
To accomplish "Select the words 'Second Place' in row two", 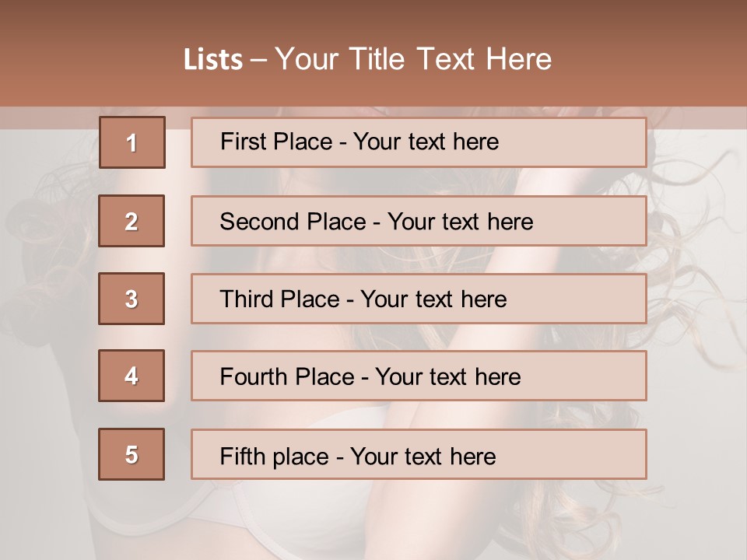I will (293, 222).
